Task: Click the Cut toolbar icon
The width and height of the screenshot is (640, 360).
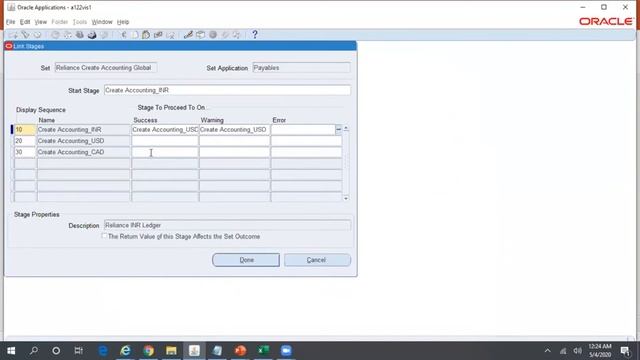Action: pyautogui.click(x=124, y=35)
